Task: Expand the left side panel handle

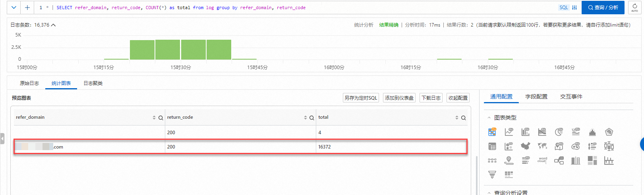Action: (x=2, y=139)
